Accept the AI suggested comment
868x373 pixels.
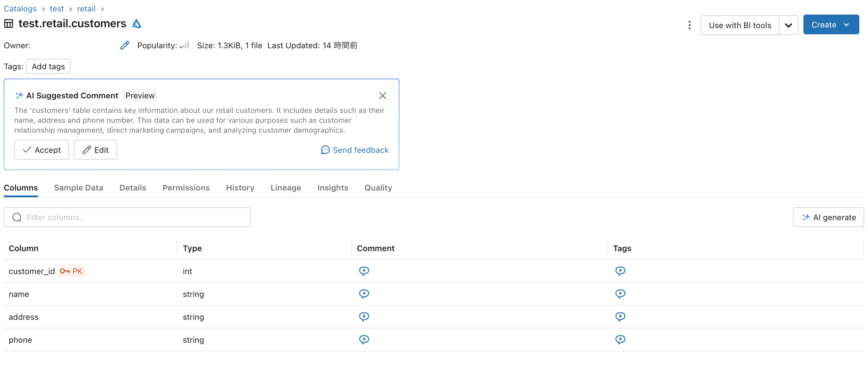pyautogui.click(x=41, y=150)
